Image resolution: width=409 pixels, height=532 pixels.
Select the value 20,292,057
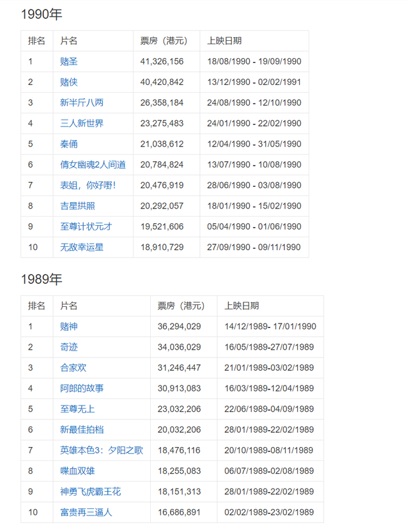pyautogui.click(x=162, y=206)
